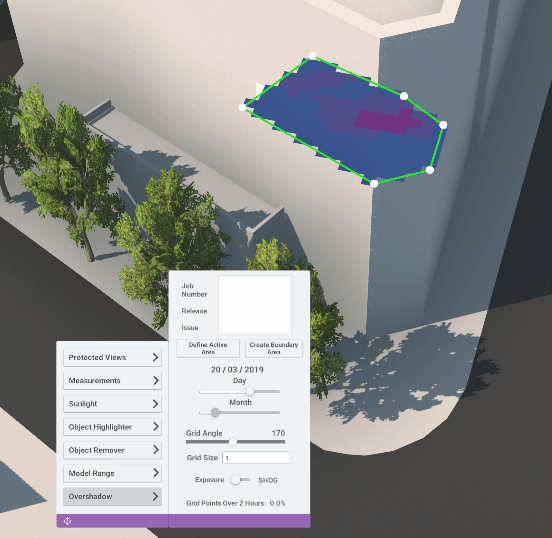552x538 pixels.
Task: Open the Sunlight menu
Action: 112,404
